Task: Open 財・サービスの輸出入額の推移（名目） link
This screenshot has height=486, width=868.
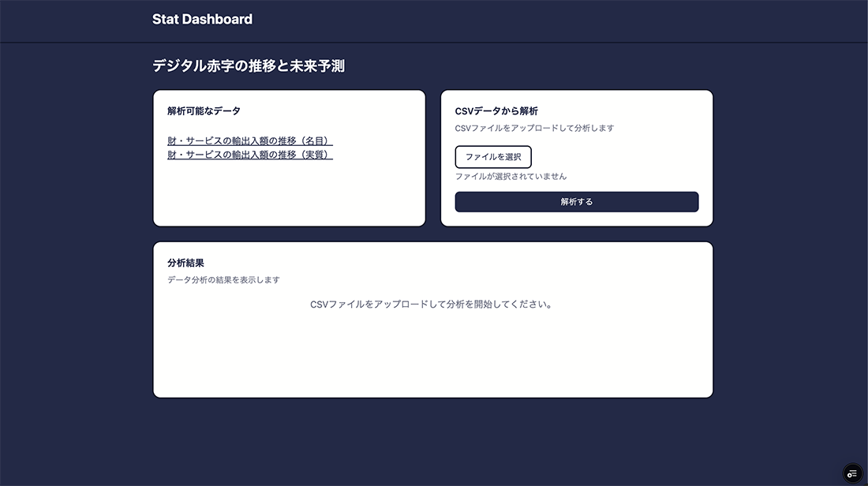Action: 249,141
